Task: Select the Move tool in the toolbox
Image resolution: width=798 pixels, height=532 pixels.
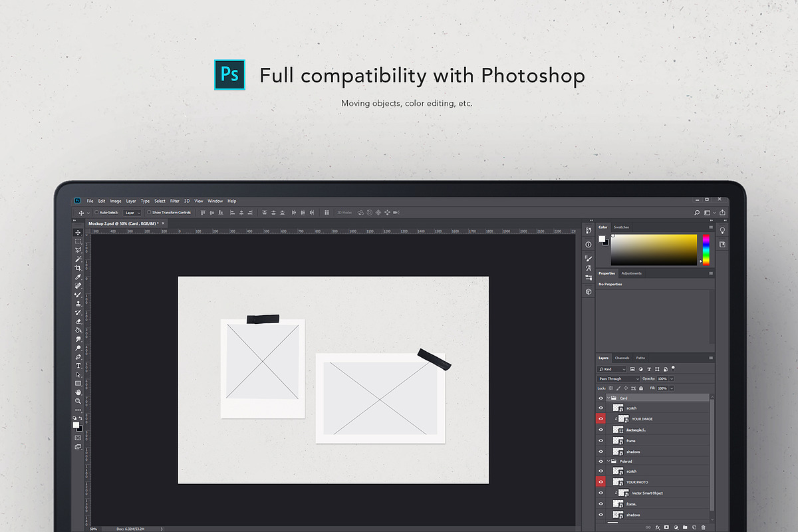Action: (x=78, y=232)
